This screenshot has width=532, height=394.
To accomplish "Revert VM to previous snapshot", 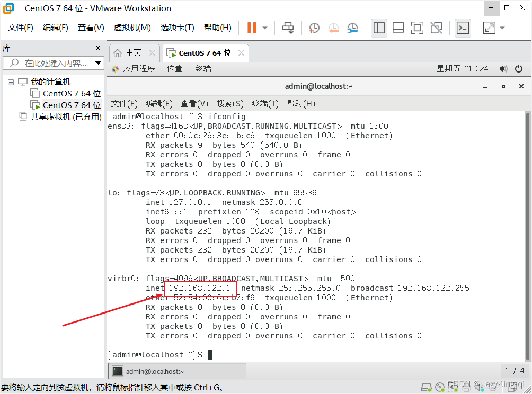I will (333, 28).
